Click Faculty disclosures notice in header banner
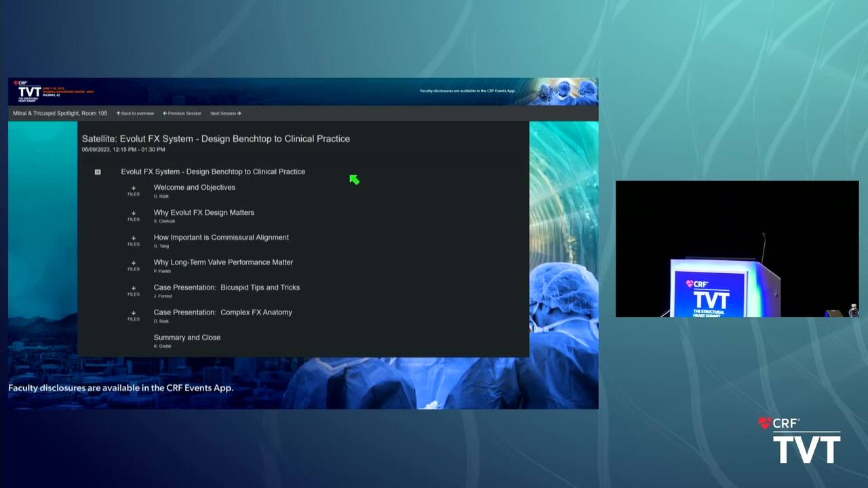The height and width of the screenshot is (488, 868). [468, 91]
